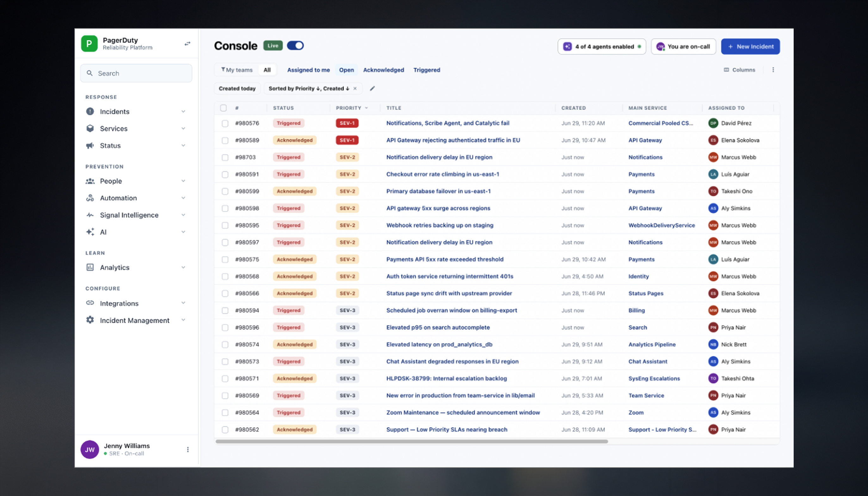Image resolution: width=868 pixels, height=496 pixels.
Task: Click the AI sparkle icon
Action: coord(90,232)
